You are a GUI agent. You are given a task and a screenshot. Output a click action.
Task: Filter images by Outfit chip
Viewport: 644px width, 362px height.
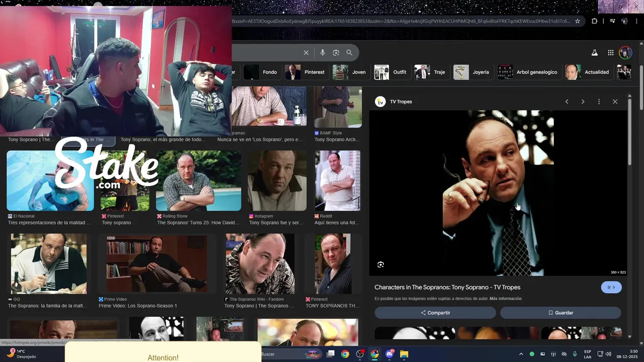(391, 72)
